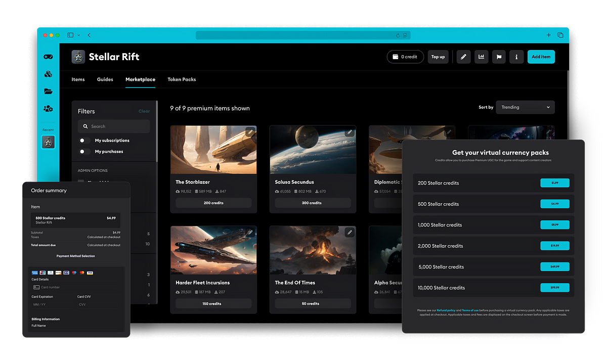Buy The End Of Times 50 credits
Image resolution: width=607 pixels, height=364 pixels.
pos(313,304)
